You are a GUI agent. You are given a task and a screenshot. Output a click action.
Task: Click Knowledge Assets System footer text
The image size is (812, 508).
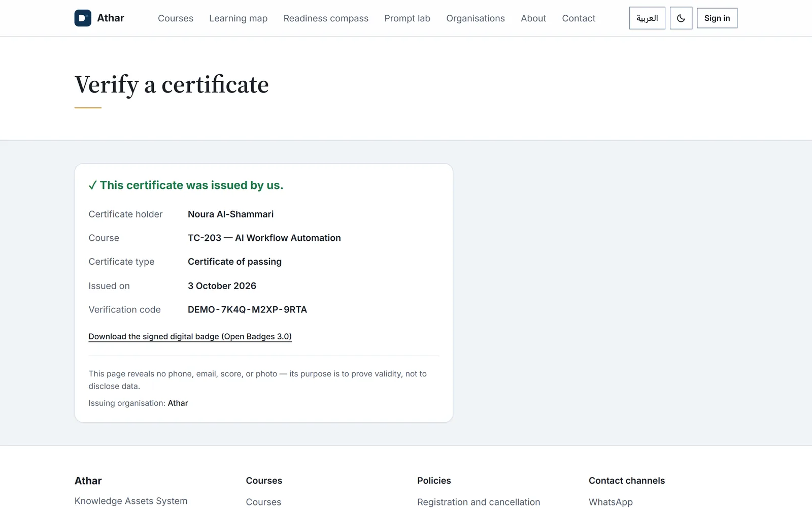click(131, 501)
